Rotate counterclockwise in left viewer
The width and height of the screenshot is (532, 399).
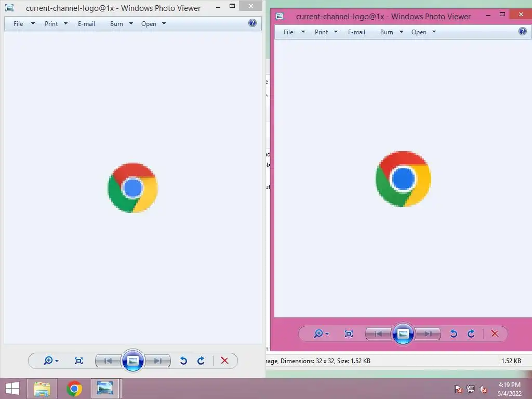(183, 361)
